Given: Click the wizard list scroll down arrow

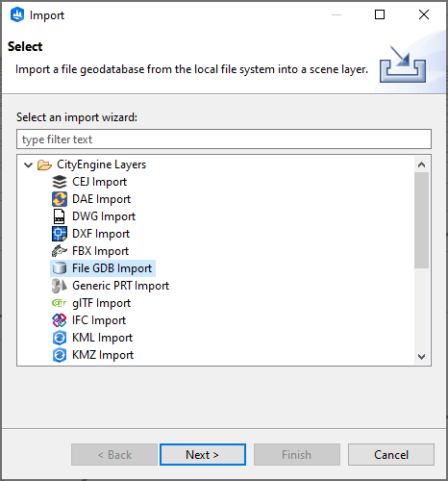Looking at the screenshot, I should click(421, 357).
